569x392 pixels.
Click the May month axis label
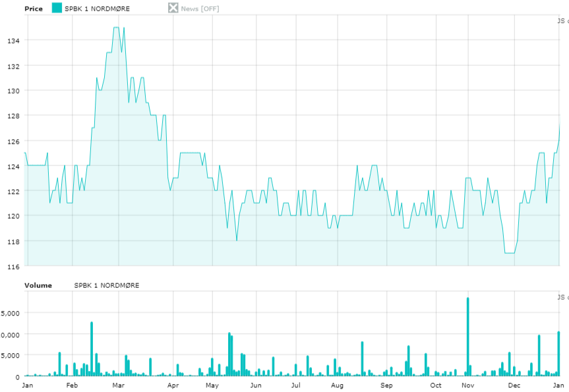point(212,385)
